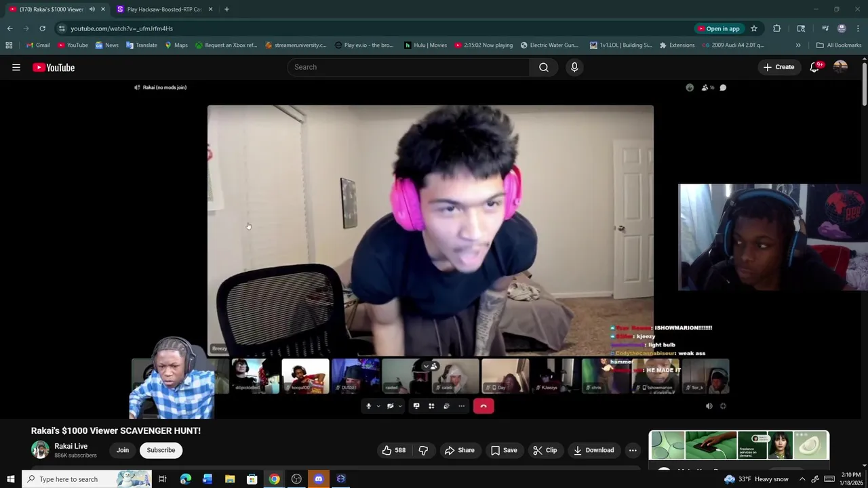Submit the search with the magnifier button
868x488 pixels.
tap(544, 67)
